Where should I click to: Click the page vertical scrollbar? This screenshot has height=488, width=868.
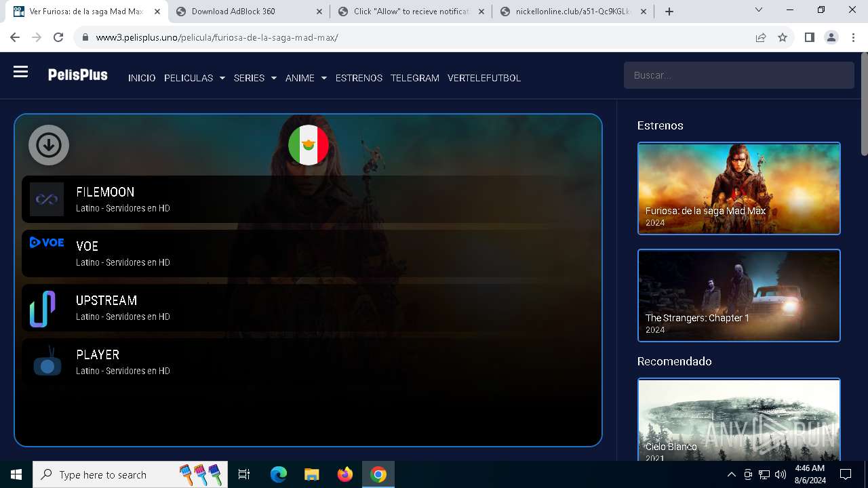[x=864, y=105]
